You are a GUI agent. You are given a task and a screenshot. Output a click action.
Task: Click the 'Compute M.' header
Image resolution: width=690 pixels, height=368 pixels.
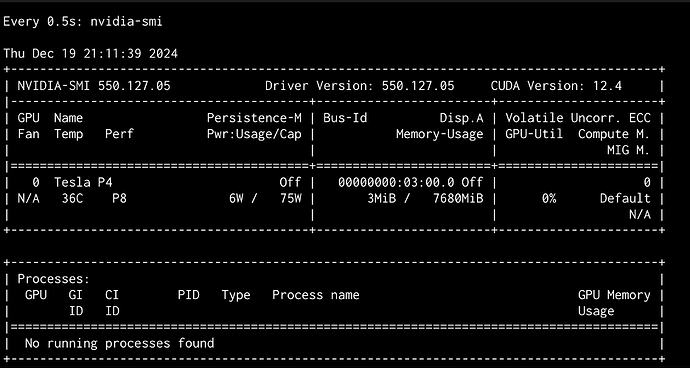pos(614,134)
